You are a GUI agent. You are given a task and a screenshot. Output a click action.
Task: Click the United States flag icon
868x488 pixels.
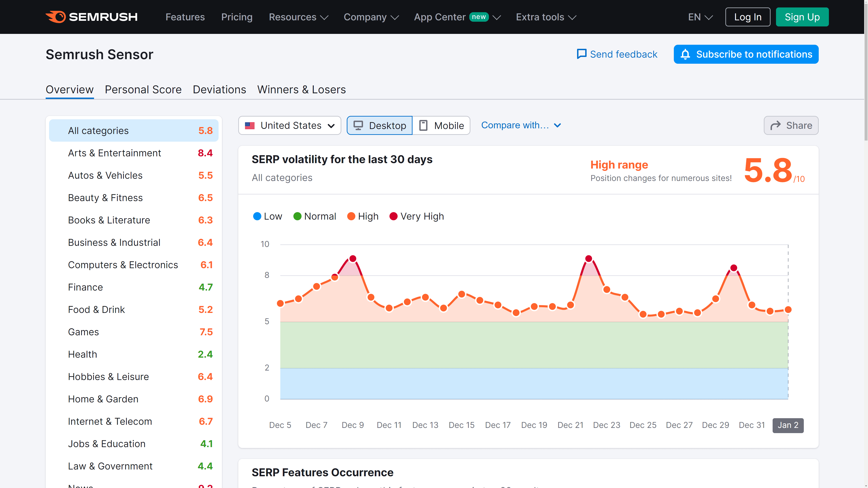(x=250, y=126)
